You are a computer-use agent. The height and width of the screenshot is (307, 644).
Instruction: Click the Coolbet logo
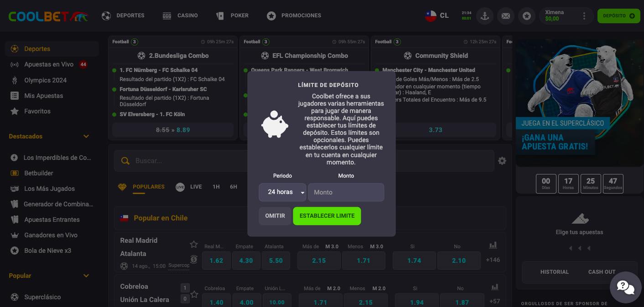point(48,16)
